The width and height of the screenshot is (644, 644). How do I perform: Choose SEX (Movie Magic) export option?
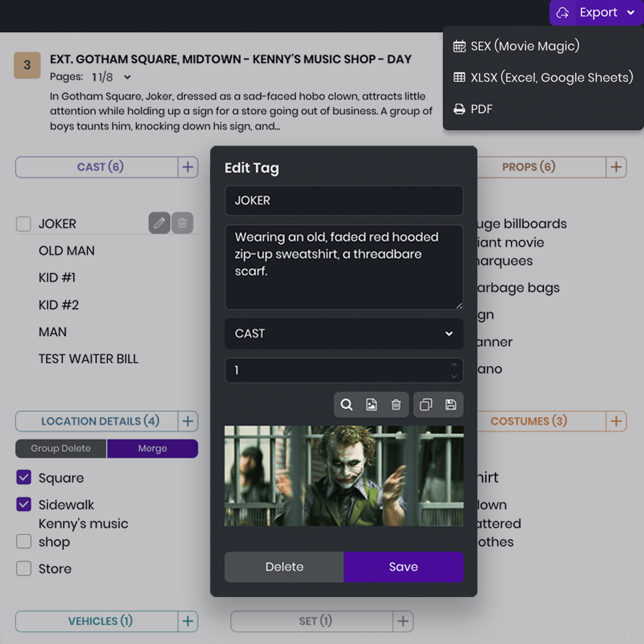pyautogui.click(x=517, y=46)
